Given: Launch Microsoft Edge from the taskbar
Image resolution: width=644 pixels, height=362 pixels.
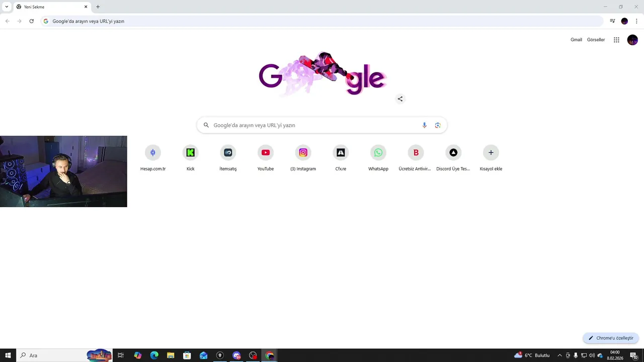Looking at the screenshot, I should 154,355.
